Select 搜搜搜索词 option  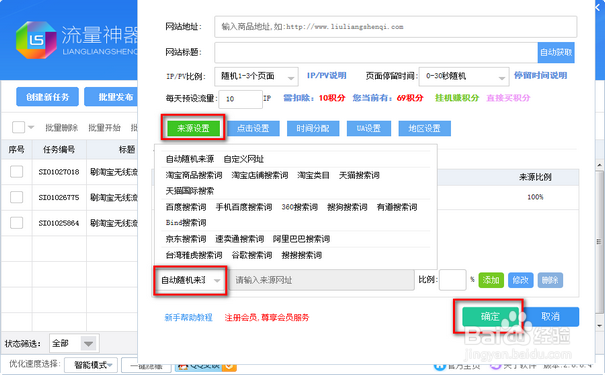coord(302,255)
